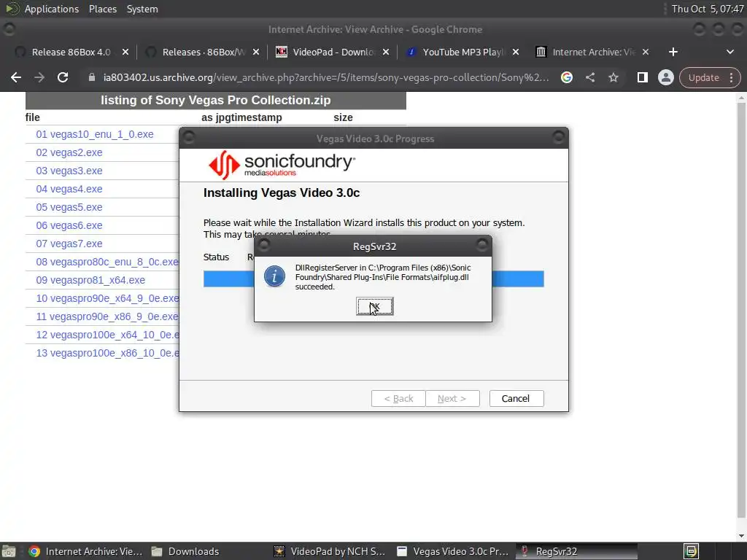Open the Places menu

(x=102, y=9)
